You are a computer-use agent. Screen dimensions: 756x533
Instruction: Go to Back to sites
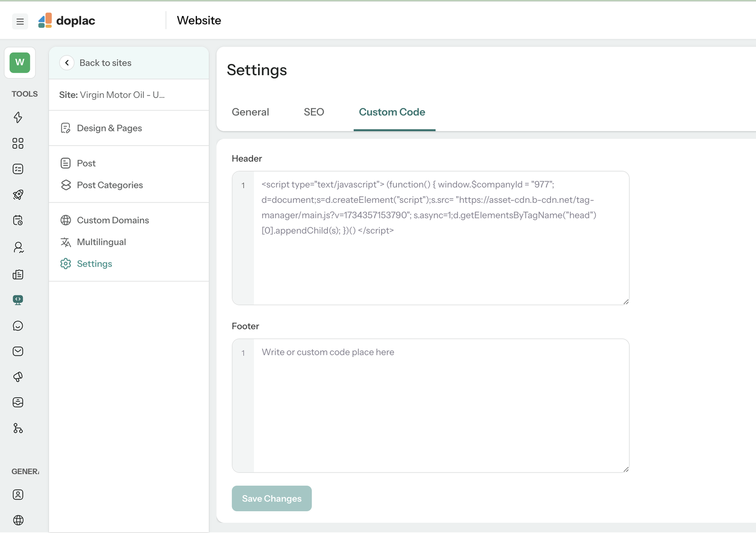pos(105,63)
